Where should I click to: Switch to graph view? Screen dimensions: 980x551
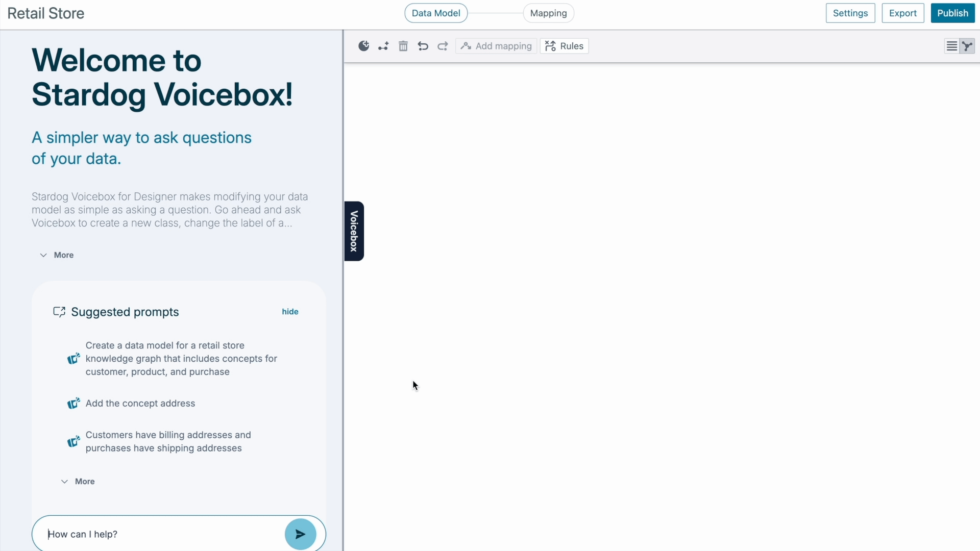pos(967,46)
